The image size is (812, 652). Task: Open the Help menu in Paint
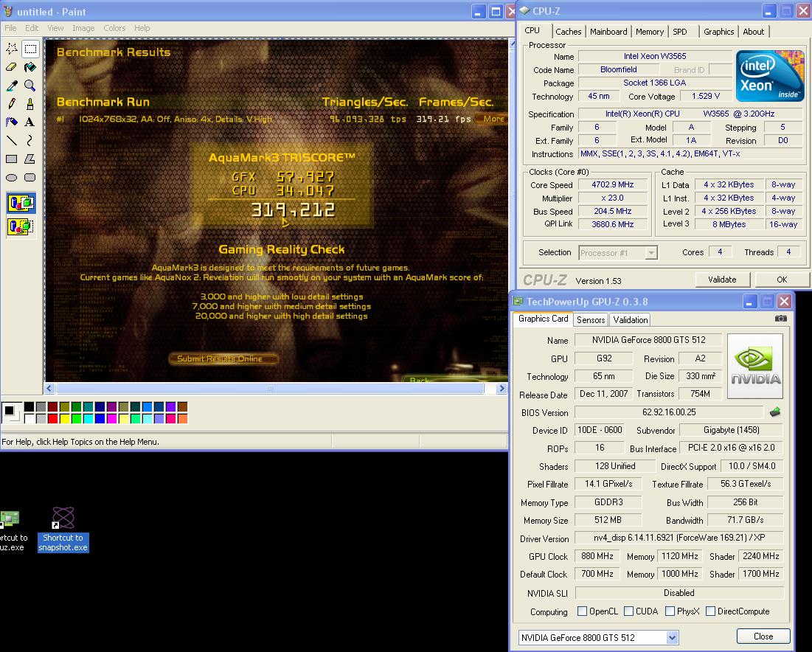click(142, 28)
